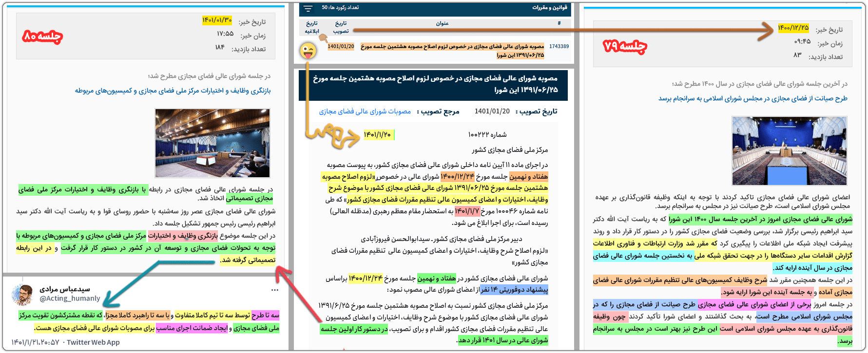Open meeting photo in جلسه ۷۹ news page
The width and height of the screenshot is (868, 353).
click(x=790, y=151)
